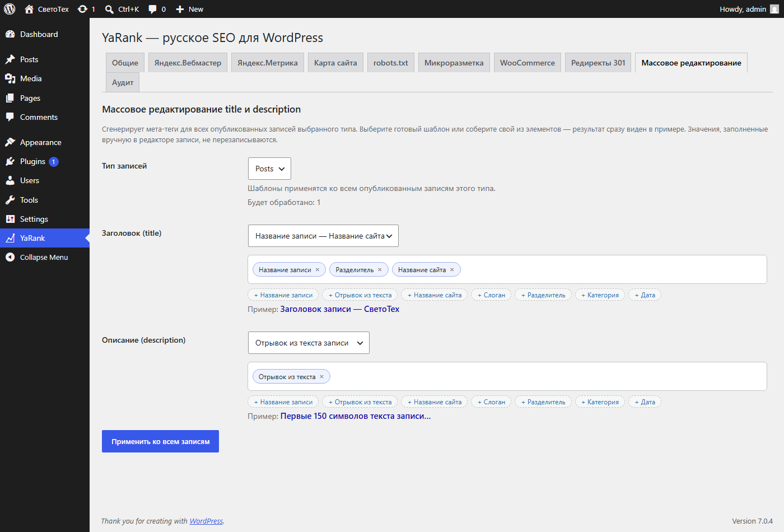
Task: Switch to the 'Яндекс.Вебмастер' tab
Action: 188,63
